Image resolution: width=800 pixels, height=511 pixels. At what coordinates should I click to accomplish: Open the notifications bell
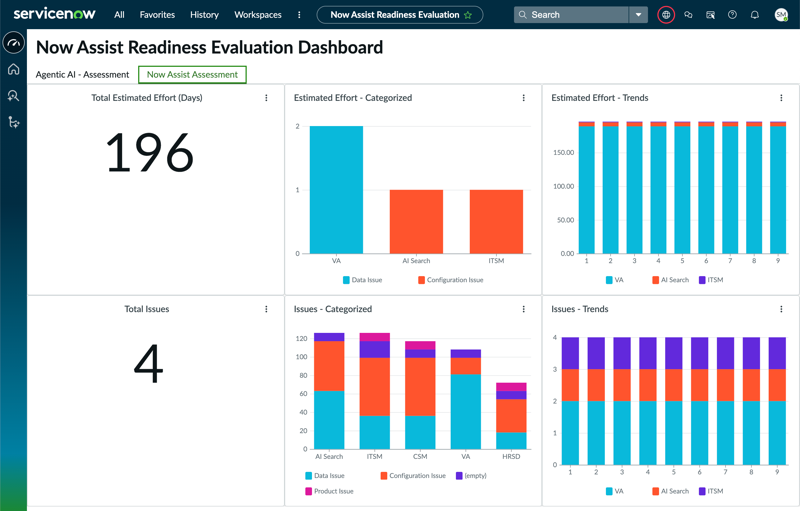[x=755, y=15]
